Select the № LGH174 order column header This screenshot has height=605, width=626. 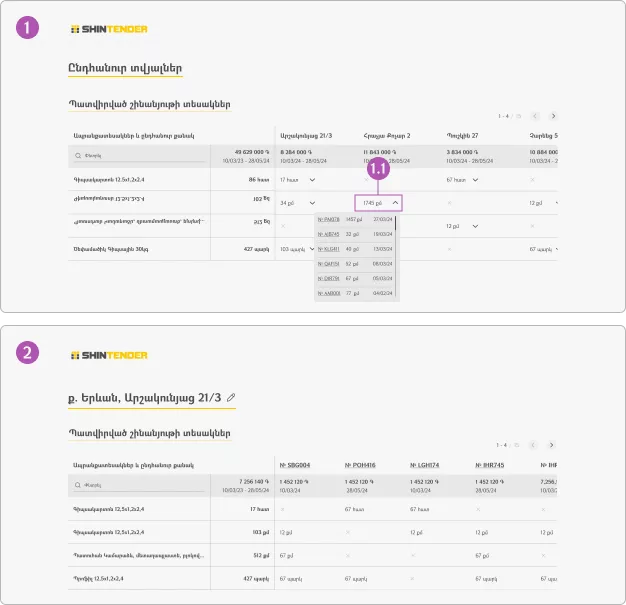point(425,465)
